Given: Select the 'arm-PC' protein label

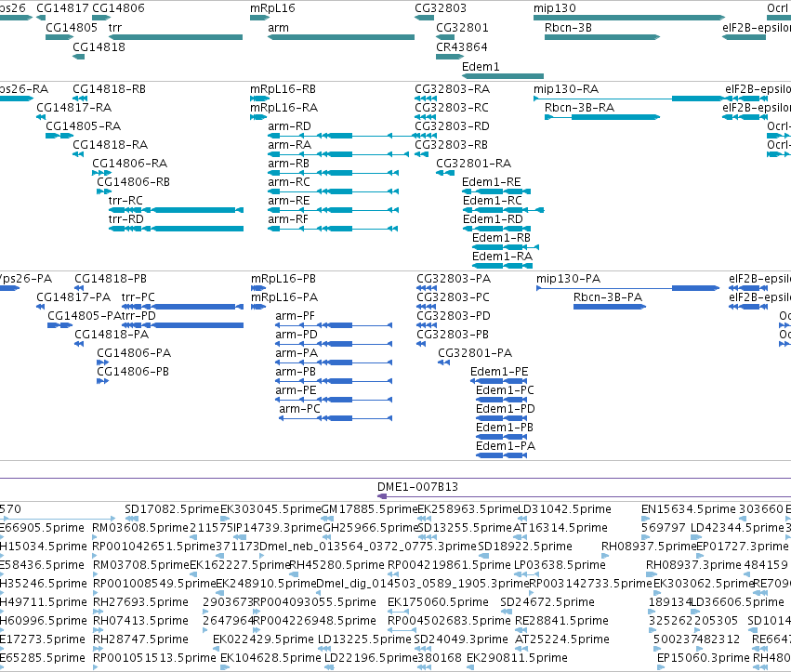Looking at the screenshot, I should [299, 409].
